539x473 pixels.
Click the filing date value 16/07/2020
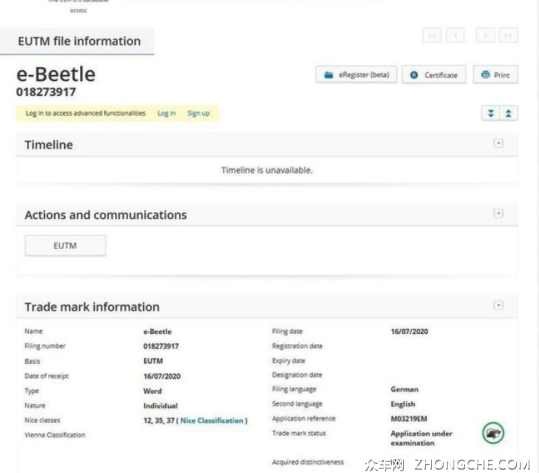tap(409, 331)
